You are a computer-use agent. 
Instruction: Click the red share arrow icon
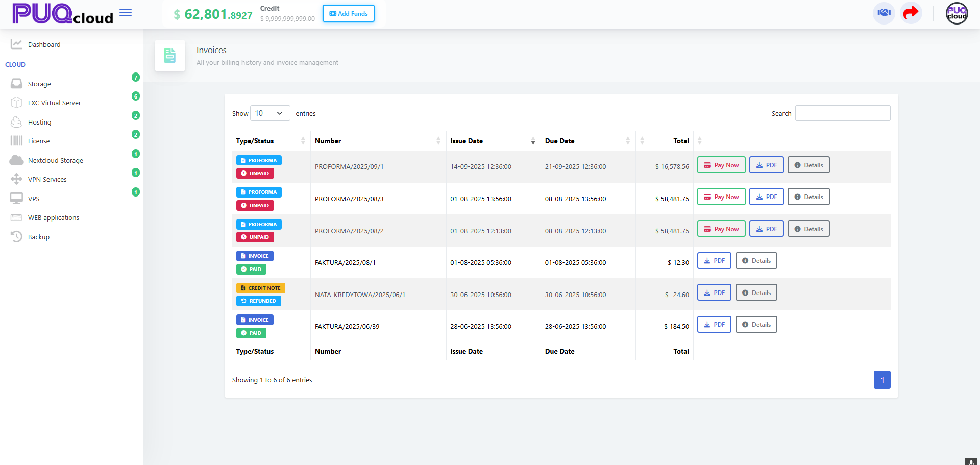(x=911, y=13)
